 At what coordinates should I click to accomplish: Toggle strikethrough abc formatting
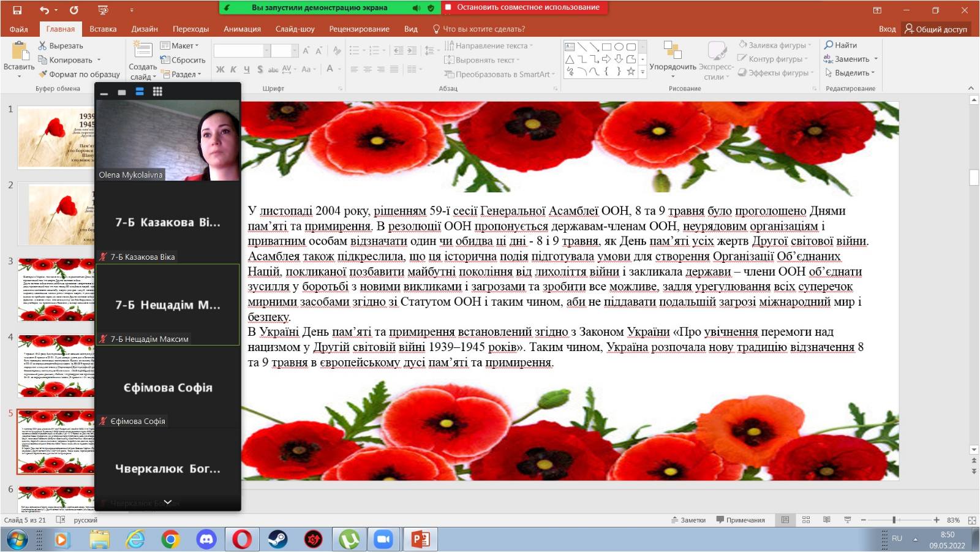[273, 69]
